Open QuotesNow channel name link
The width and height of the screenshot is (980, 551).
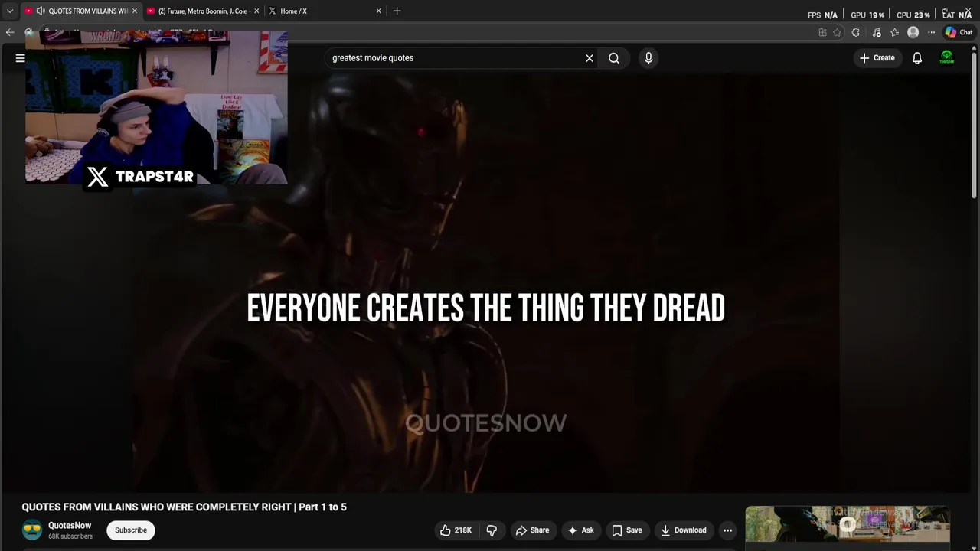70,526
